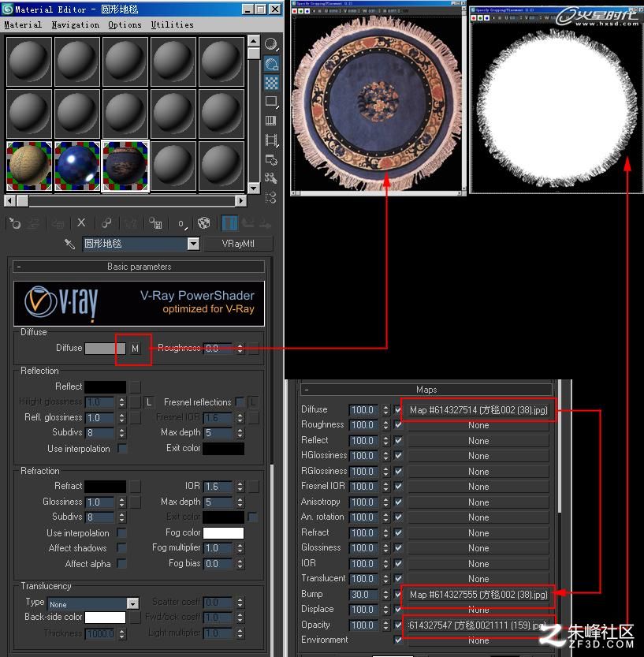Viewport: 644px width, 657px height.
Task: Click sample slots scroll down arrow
Action: click(253, 189)
